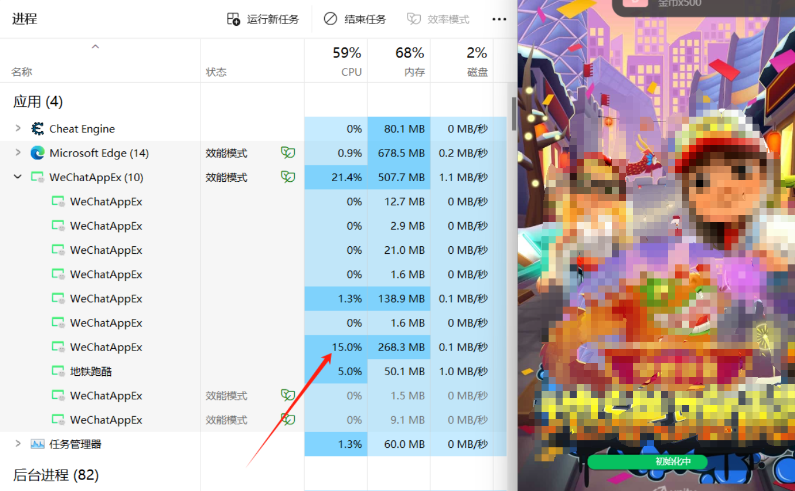Click the 后台进程 (82) section heading
The height and width of the screenshot is (491, 795).
56,475
